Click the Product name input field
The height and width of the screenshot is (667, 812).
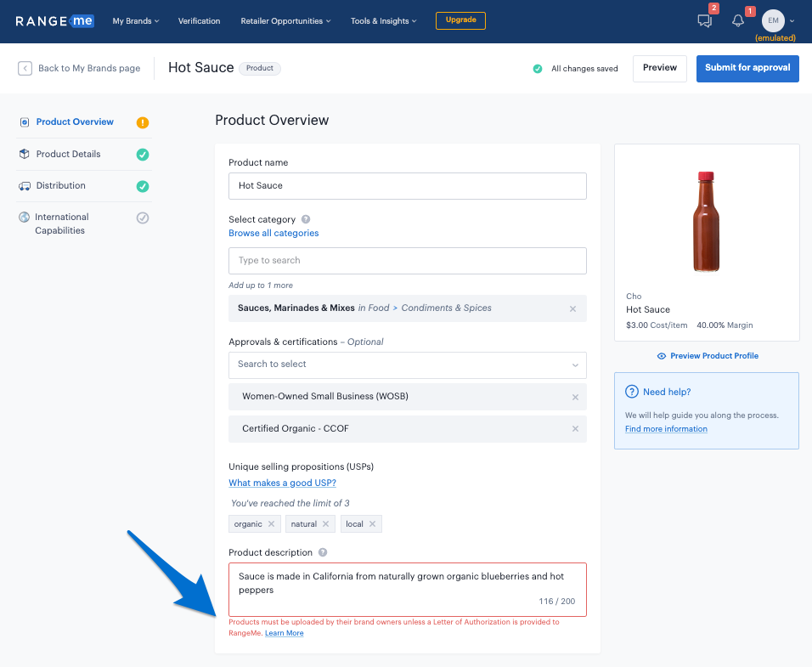[x=408, y=186]
